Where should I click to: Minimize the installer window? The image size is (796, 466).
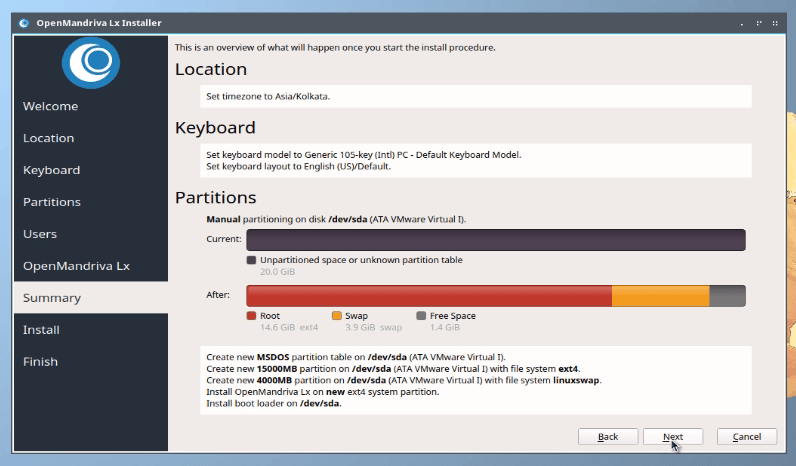click(742, 23)
